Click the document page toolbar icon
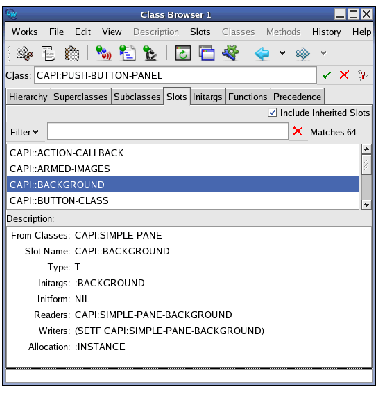 click(48, 53)
